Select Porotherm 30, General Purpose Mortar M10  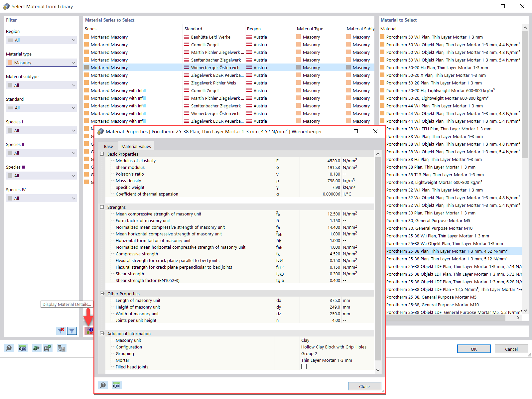451,228
